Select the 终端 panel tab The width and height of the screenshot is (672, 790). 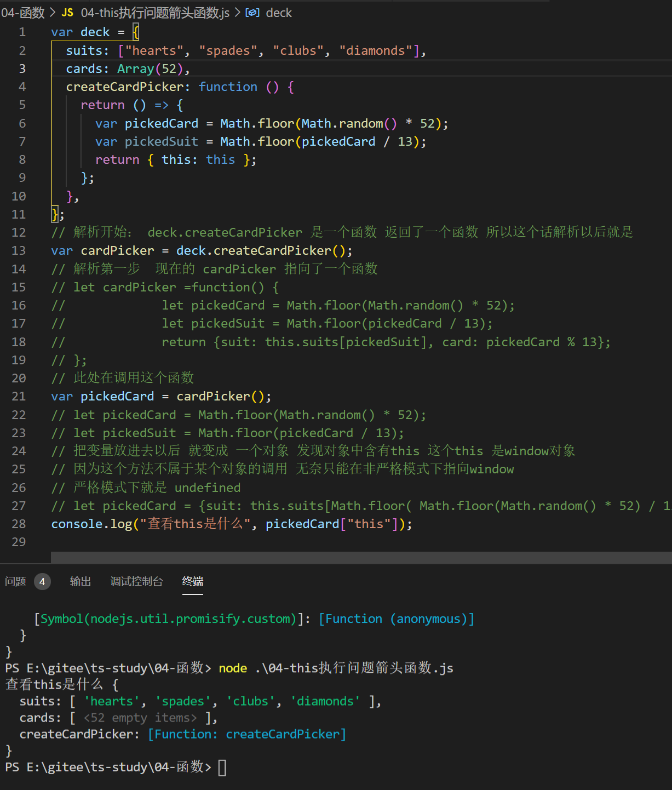tap(192, 582)
